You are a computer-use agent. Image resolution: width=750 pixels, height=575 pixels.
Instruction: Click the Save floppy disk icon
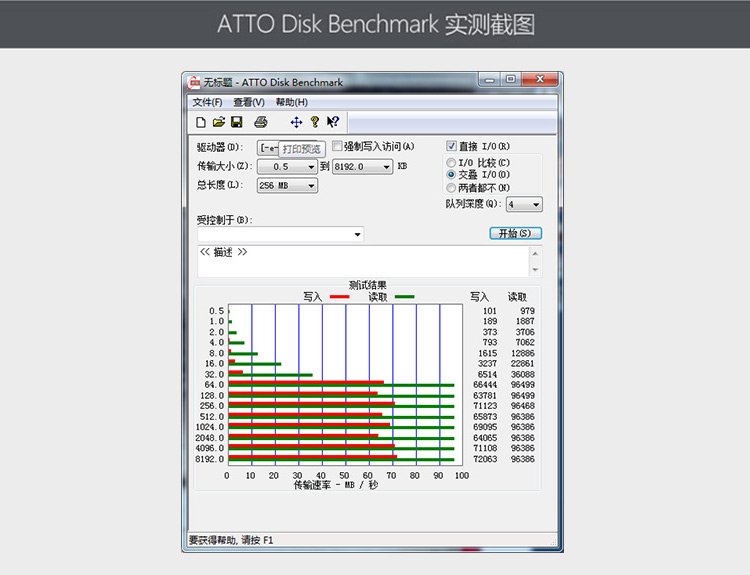pos(237,122)
